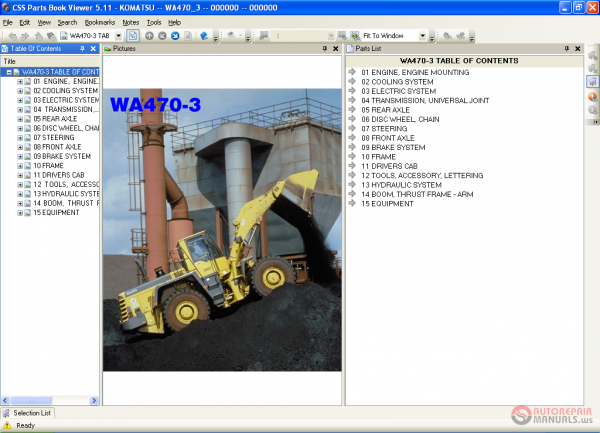Image resolution: width=600 pixels, height=433 pixels.
Task: Select 06 DISC WHEEL in the tree
Action: 66,128
